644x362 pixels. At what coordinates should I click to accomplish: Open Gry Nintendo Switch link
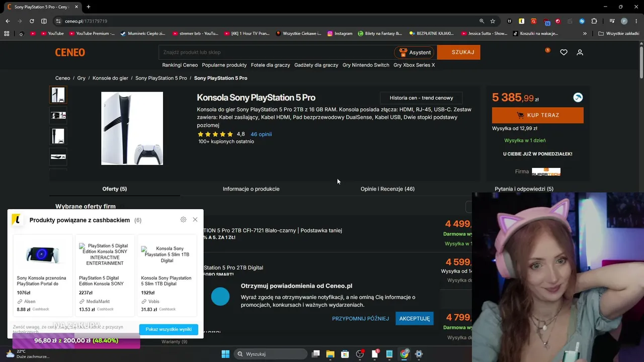coord(366,65)
